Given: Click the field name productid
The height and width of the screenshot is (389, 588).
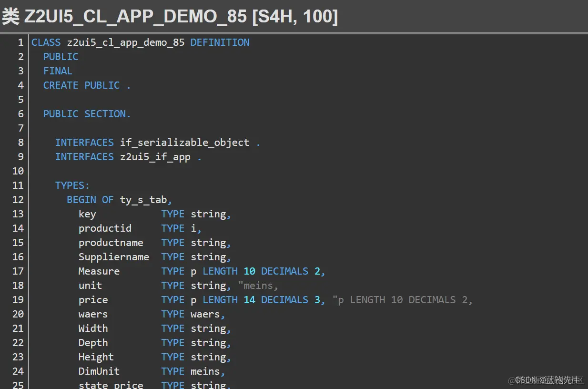Looking at the screenshot, I should point(105,228).
